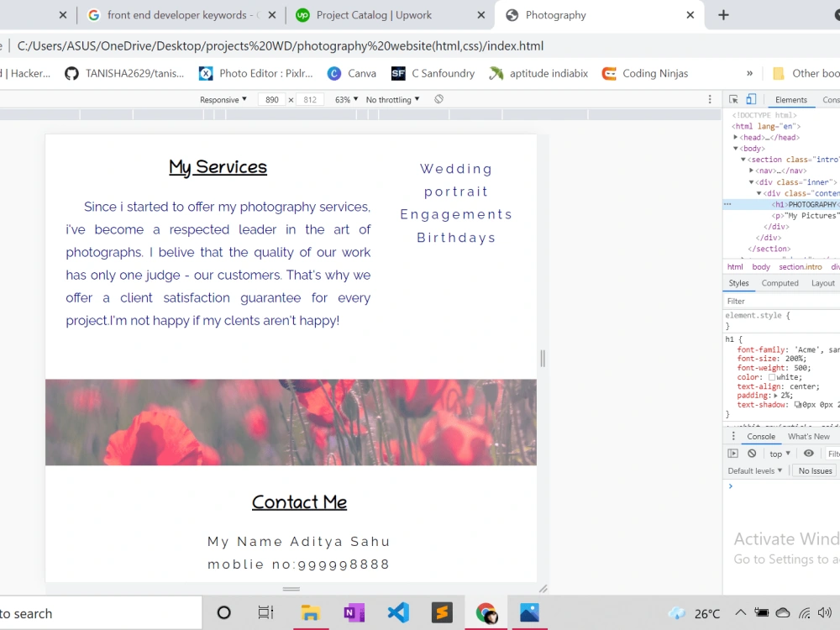The image size is (840, 630).
Task: Select the p My Pictures element row
Action: click(781, 215)
